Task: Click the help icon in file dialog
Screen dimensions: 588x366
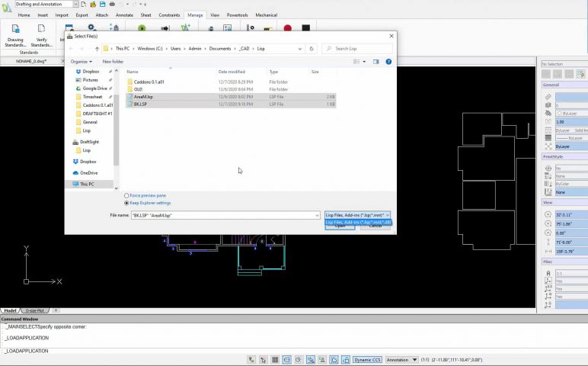Action: tap(388, 62)
